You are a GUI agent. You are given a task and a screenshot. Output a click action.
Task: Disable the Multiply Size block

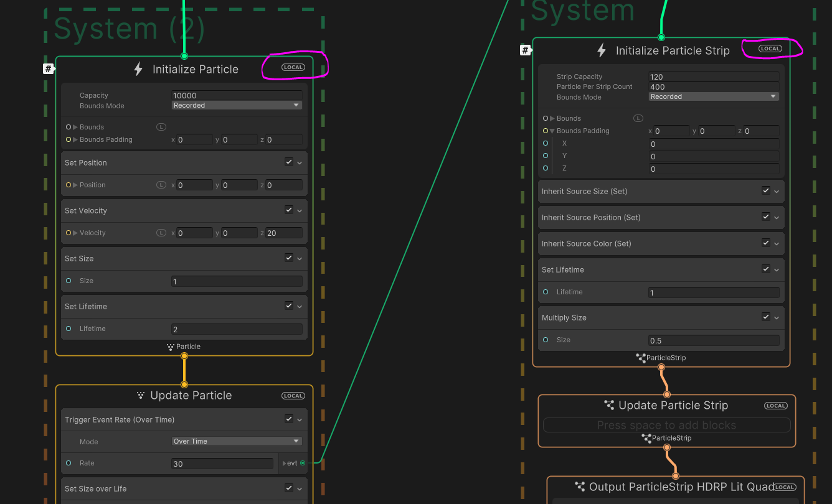tap(765, 317)
